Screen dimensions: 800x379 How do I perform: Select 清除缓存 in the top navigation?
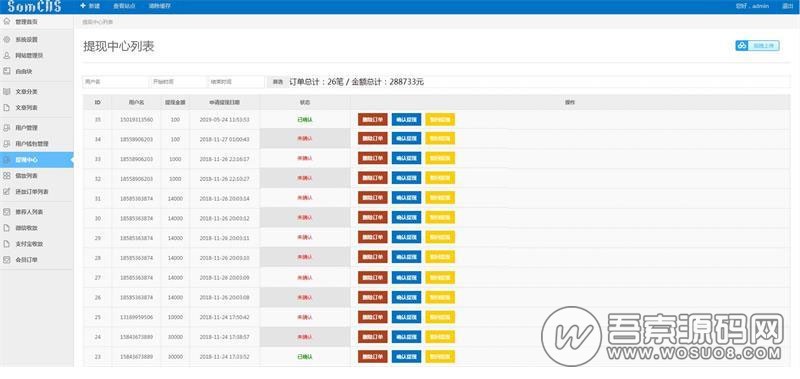click(x=160, y=6)
